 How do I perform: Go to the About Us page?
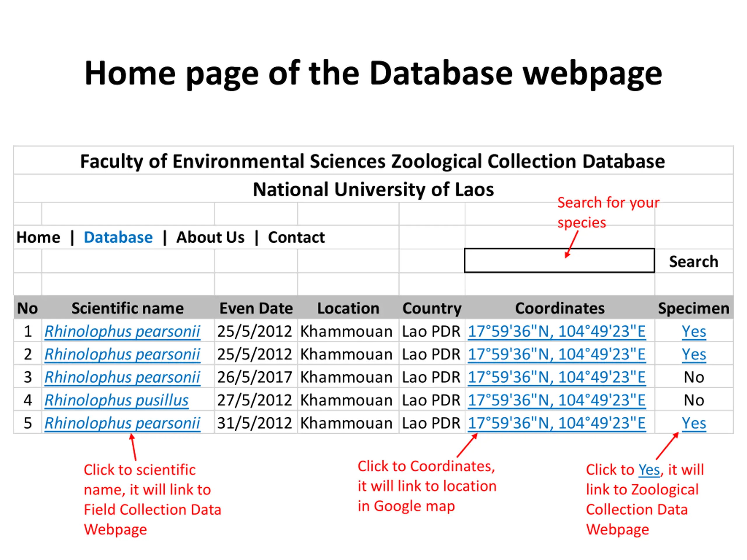[210, 237]
